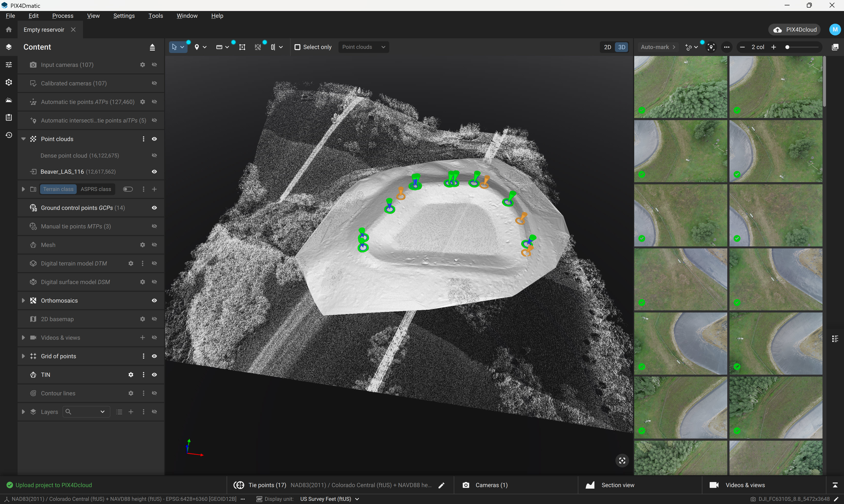
Task: Expand the Orthomosaics section
Action: [23, 300]
